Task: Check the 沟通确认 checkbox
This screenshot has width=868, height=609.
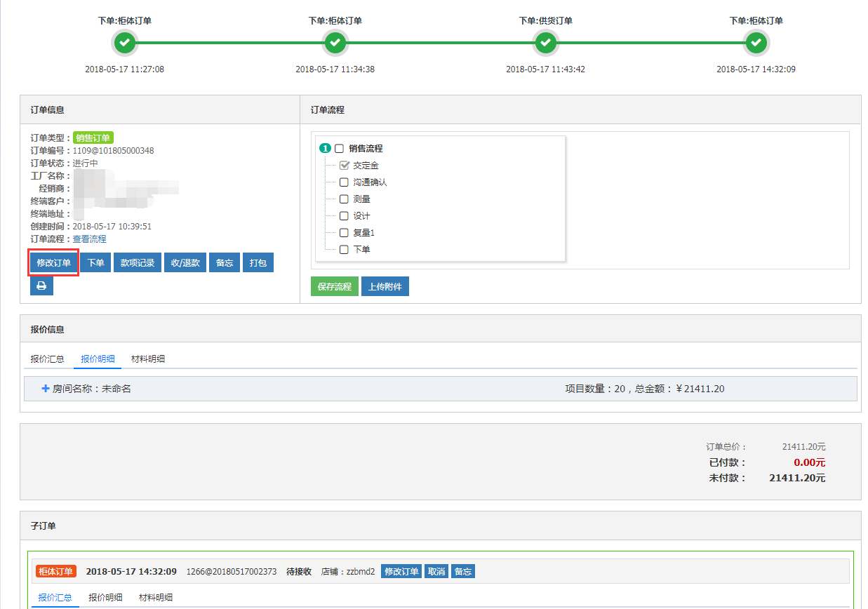Action: click(344, 182)
